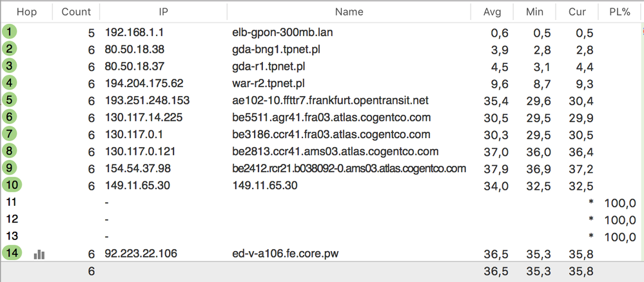Click the Name column header
The height and width of the screenshot is (282, 644).
pyautogui.click(x=349, y=12)
